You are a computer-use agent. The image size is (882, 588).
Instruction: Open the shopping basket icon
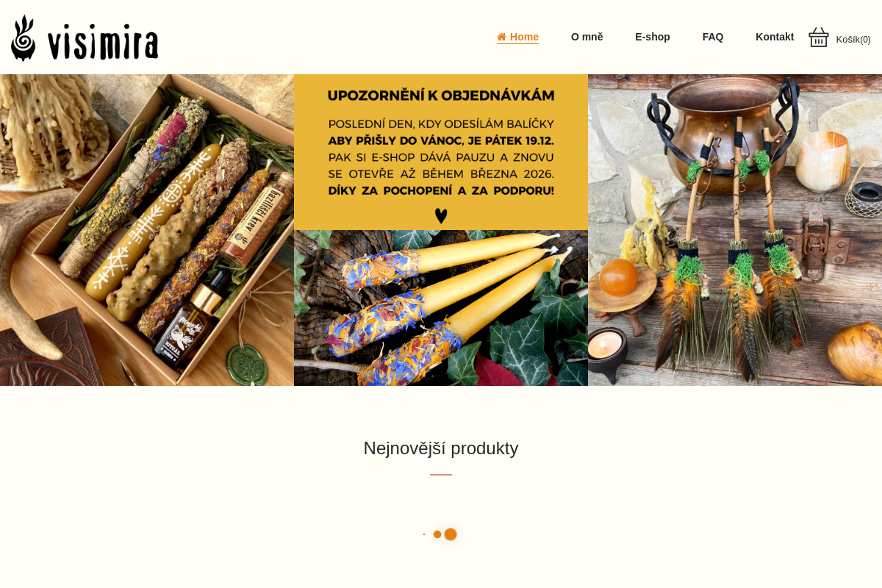pos(819,37)
